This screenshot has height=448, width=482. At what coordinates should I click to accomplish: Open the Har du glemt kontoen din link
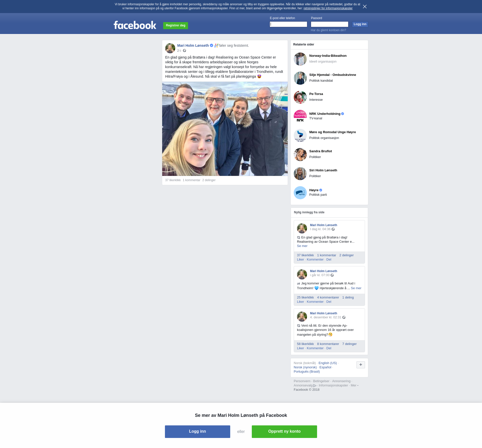point(328,30)
